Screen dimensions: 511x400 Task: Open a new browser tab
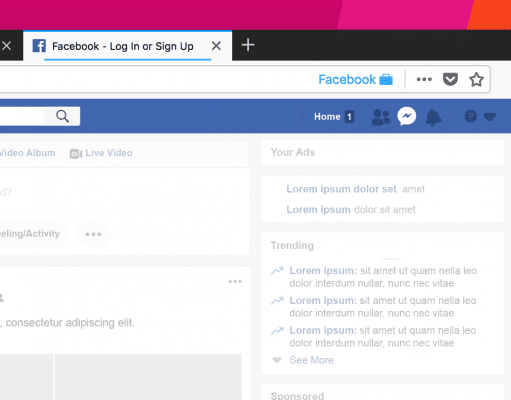(x=248, y=45)
